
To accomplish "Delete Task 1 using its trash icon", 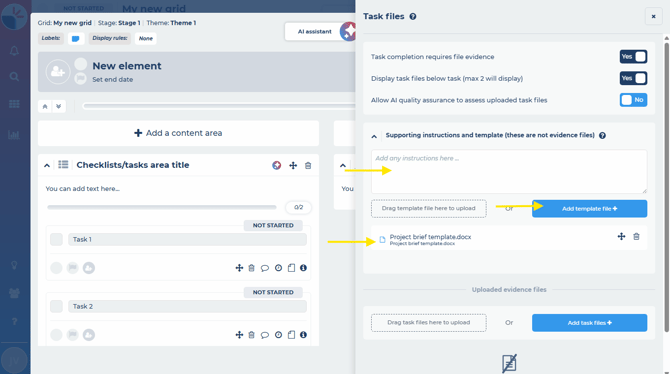I will (x=251, y=268).
